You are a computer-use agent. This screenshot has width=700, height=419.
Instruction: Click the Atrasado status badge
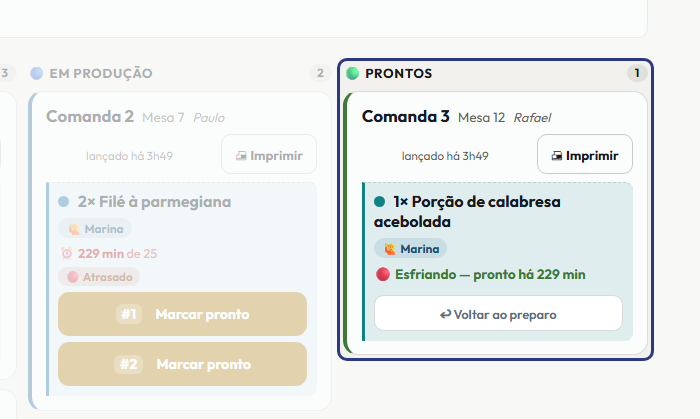click(x=99, y=277)
